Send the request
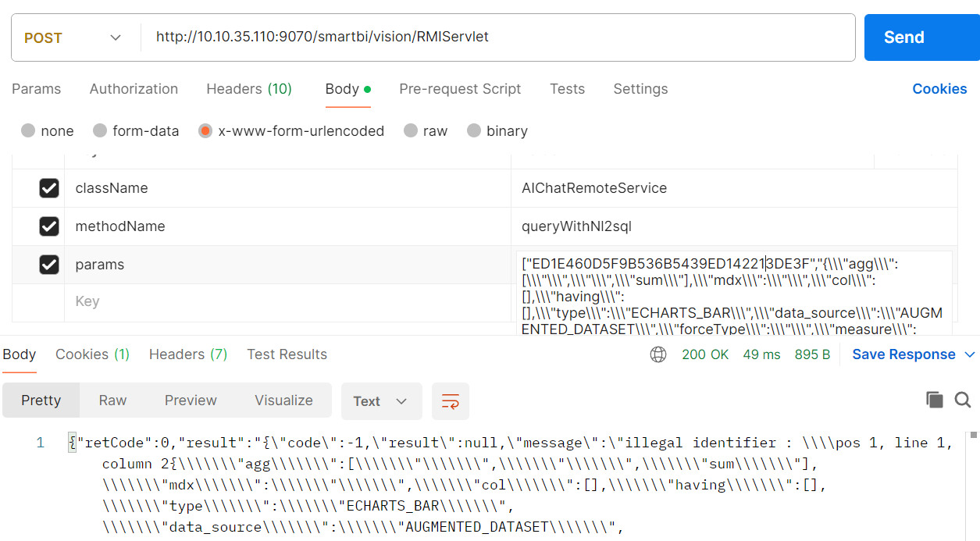The width and height of the screenshot is (980, 541). [x=921, y=37]
